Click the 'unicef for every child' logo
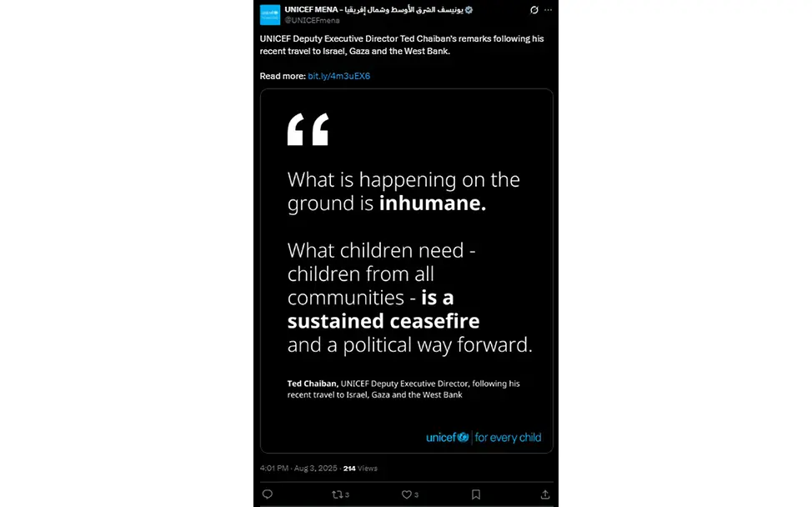Image resolution: width=812 pixels, height=507 pixels. click(x=484, y=436)
